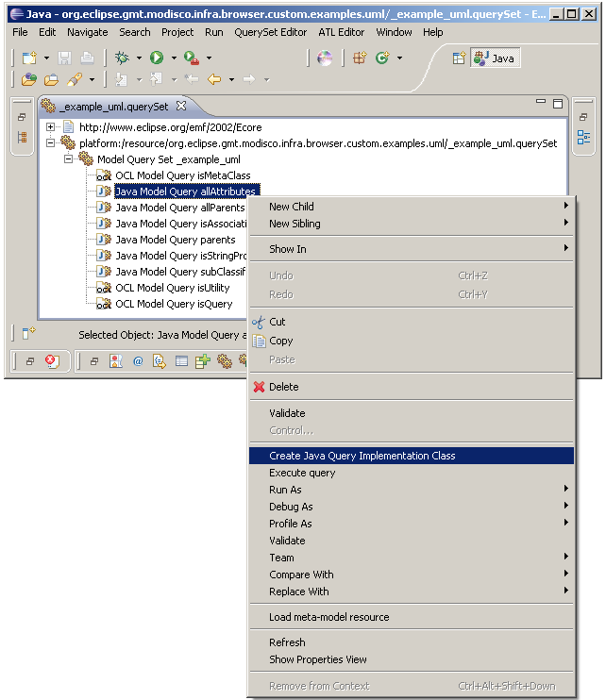The image size is (606, 700).
Task: Open the Run dropdown arrow
Action: click(x=174, y=58)
